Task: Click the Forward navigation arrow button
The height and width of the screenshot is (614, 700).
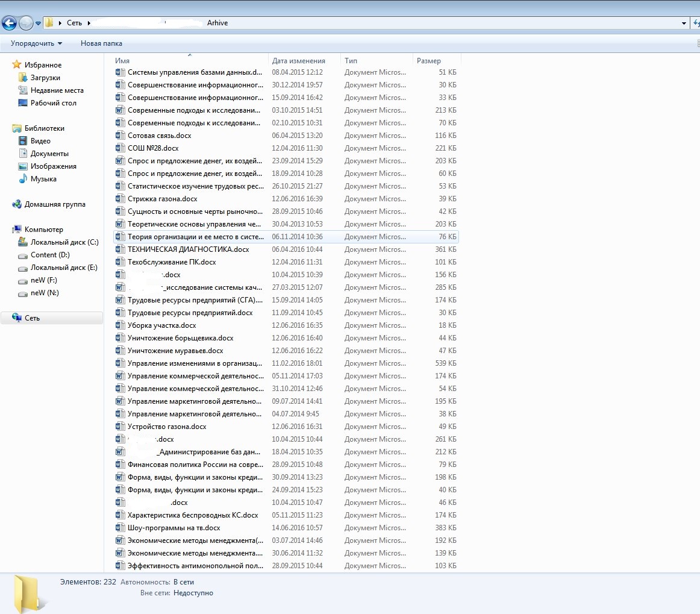Action: coord(26,23)
